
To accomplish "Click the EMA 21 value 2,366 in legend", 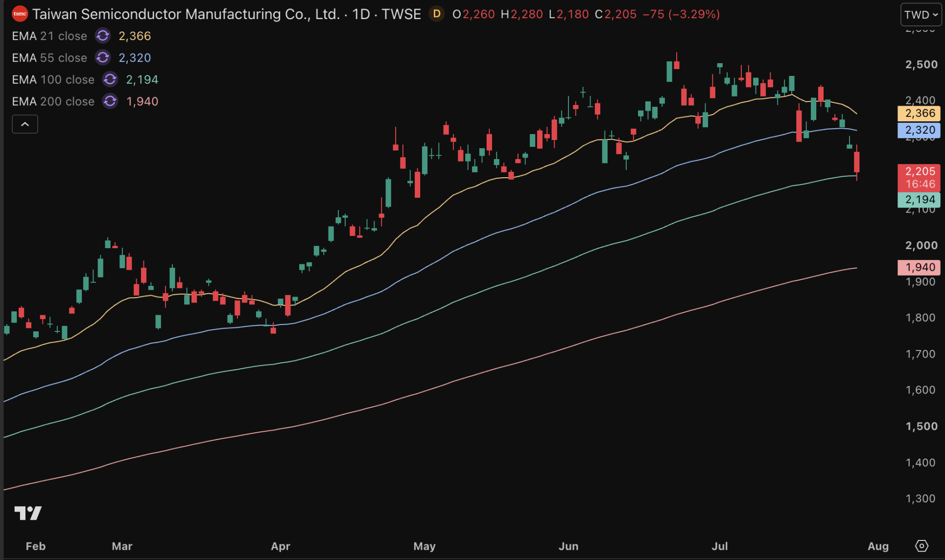I will (x=135, y=36).
